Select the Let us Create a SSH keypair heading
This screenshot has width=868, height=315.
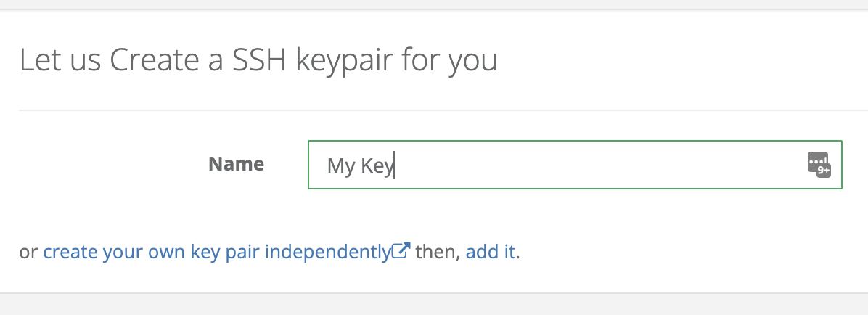(258, 60)
